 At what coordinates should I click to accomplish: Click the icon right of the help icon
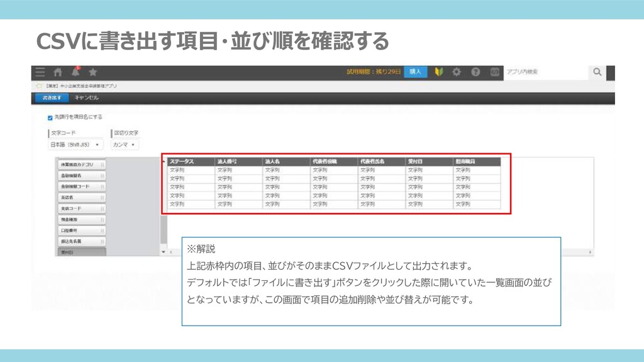point(494,72)
